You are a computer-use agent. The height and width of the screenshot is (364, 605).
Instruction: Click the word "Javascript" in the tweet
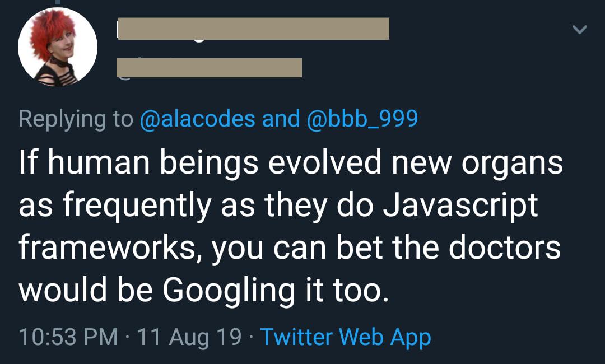[x=460, y=206]
